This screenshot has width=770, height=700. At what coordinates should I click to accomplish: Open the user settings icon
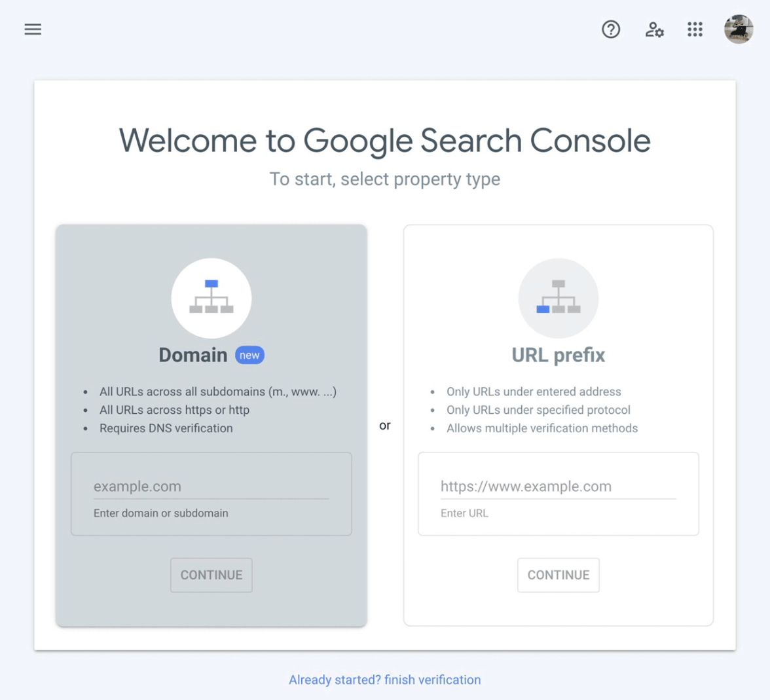tap(654, 29)
